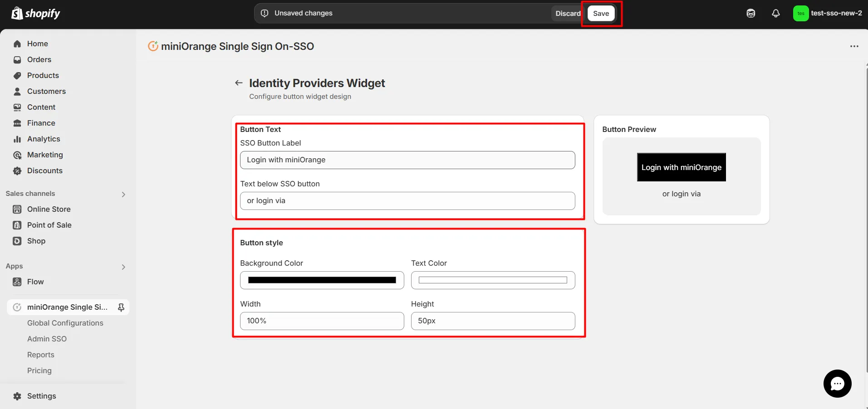Click the Orders inbox icon
The image size is (868, 409).
17,60
